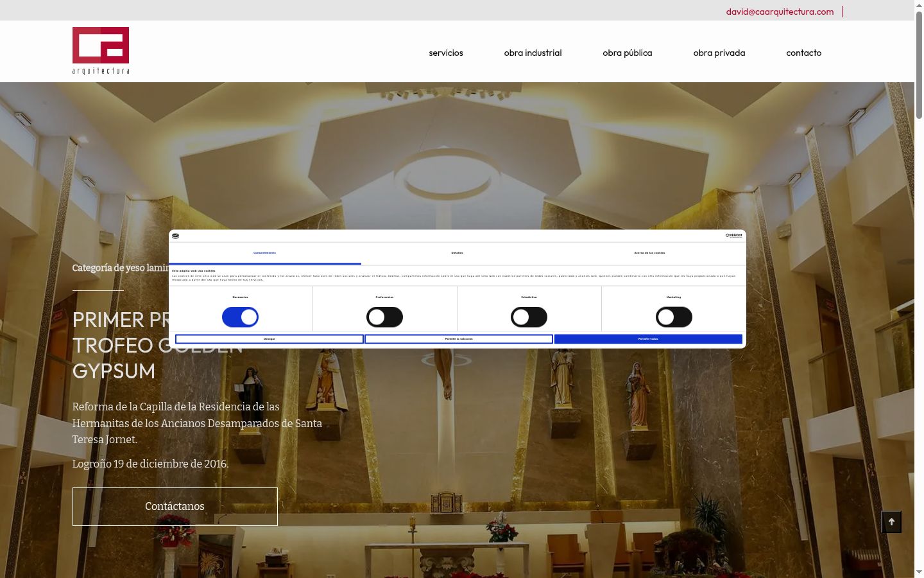Enable the Preferencias cookies switch

[x=384, y=317]
